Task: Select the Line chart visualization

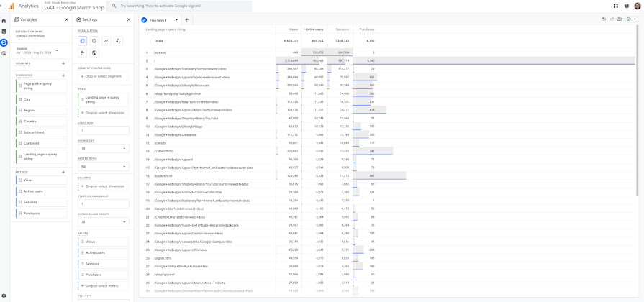Action: click(106, 40)
